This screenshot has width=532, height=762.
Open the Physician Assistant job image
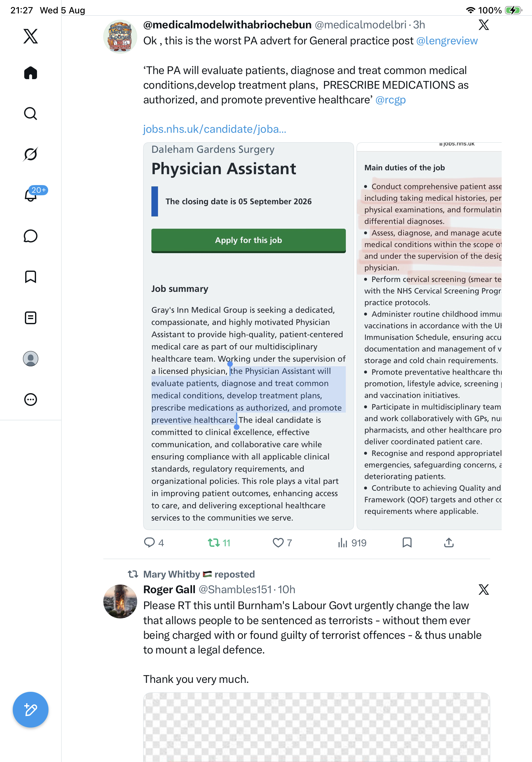coord(248,336)
